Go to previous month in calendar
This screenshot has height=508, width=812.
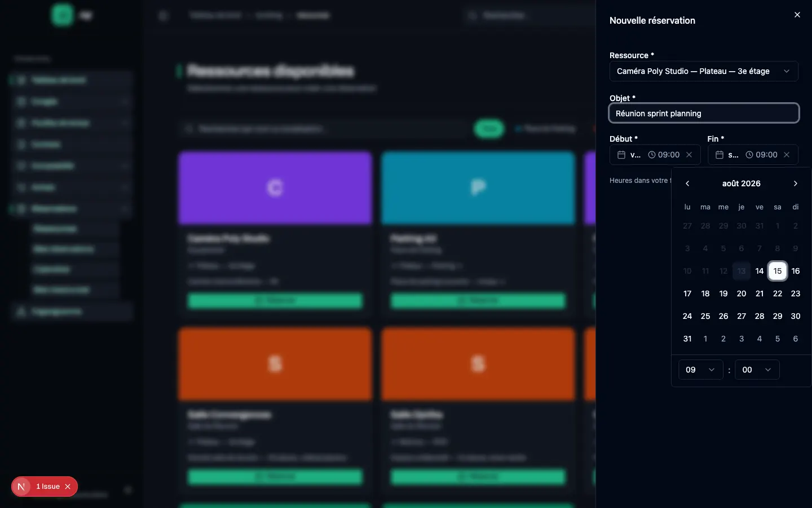[x=687, y=183]
